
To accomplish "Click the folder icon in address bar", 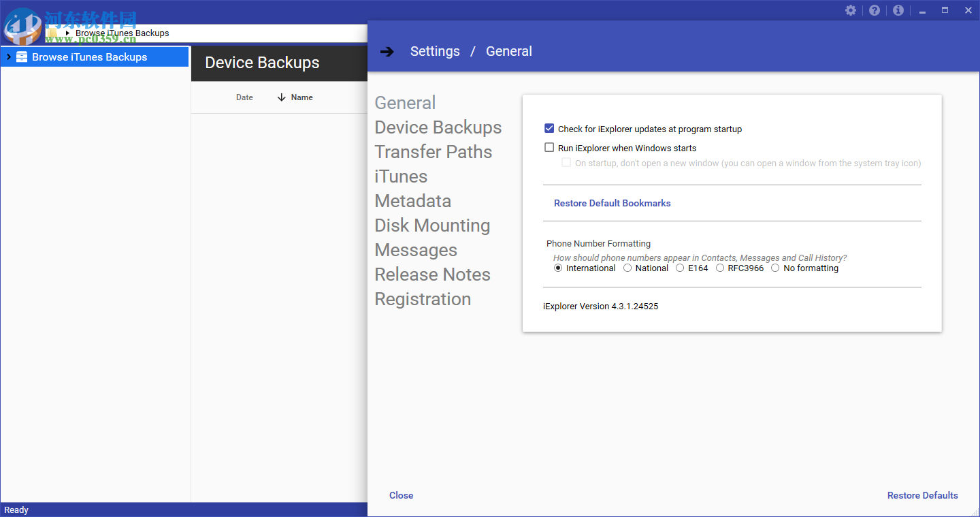I will [x=52, y=33].
